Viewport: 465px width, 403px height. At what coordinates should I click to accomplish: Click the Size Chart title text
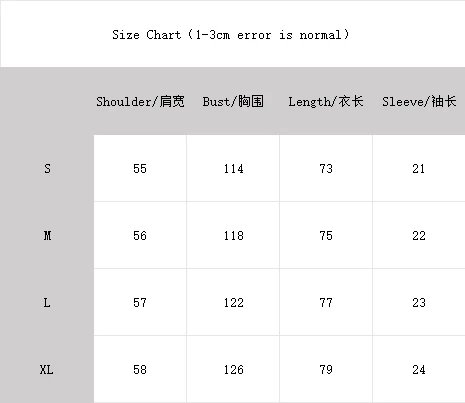(231, 35)
